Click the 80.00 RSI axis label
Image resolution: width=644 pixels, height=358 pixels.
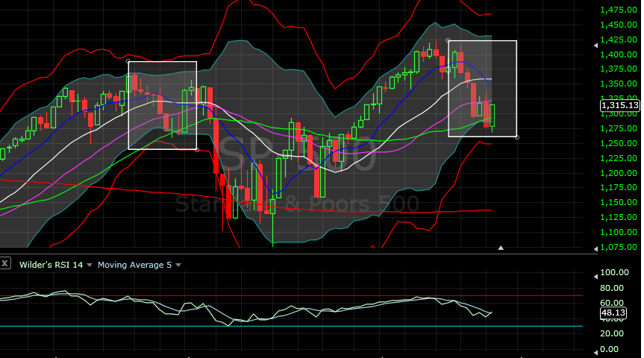pyautogui.click(x=612, y=288)
